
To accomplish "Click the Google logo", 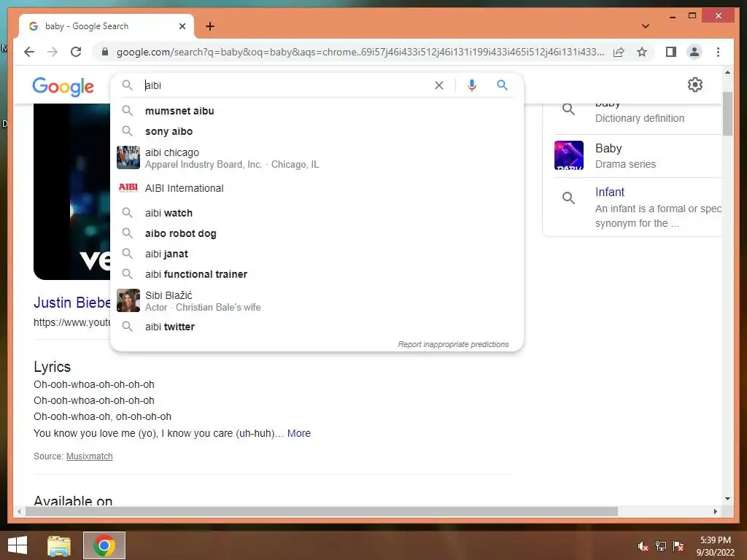I will [63, 86].
